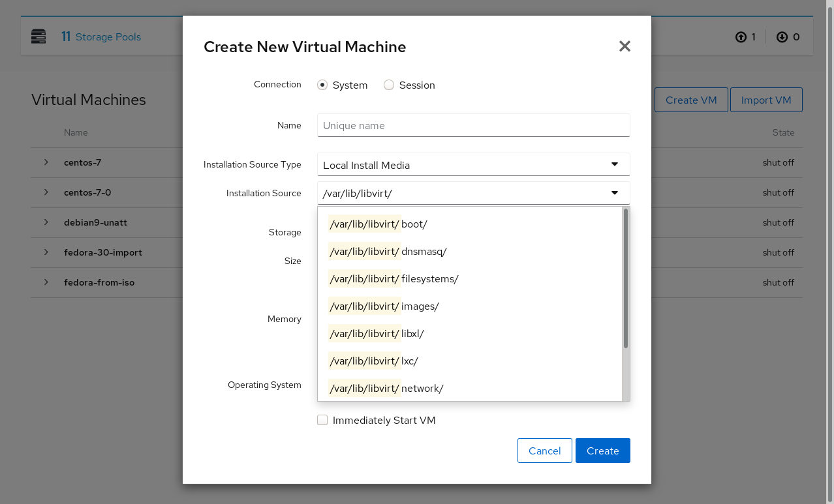Expand the centos-7 virtual machine row
Screen dimensions: 834x504
(x=46, y=162)
